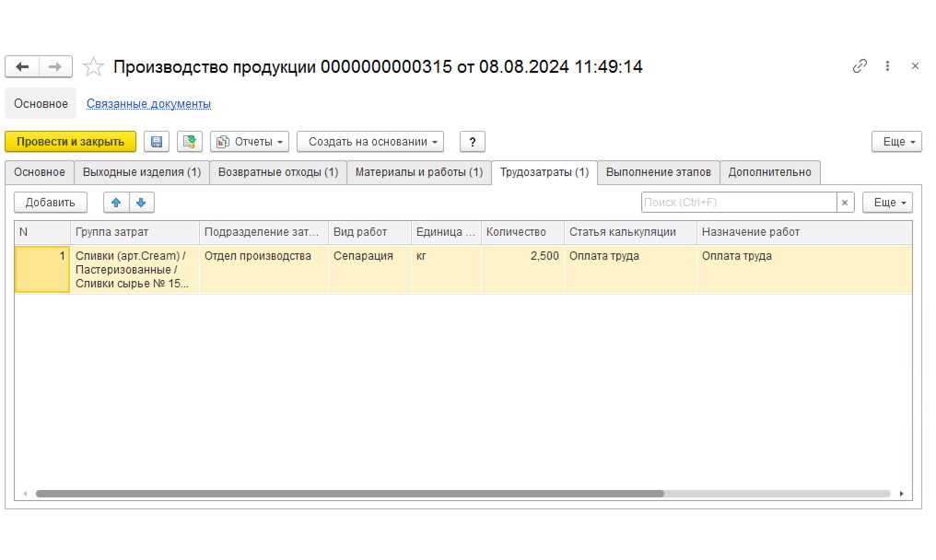This screenshot has height=560, width=936.
Task: Select the Сепарация work type cell
Action: (369, 269)
